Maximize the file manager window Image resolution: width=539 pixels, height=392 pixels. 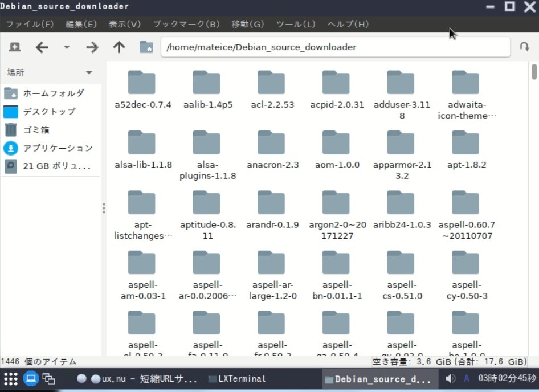[x=510, y=6]
